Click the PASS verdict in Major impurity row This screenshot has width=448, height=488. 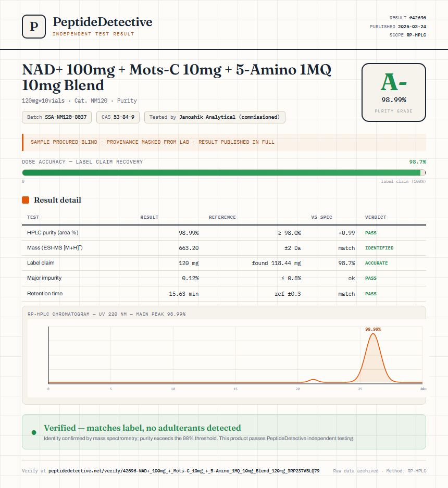pos(371,278)
